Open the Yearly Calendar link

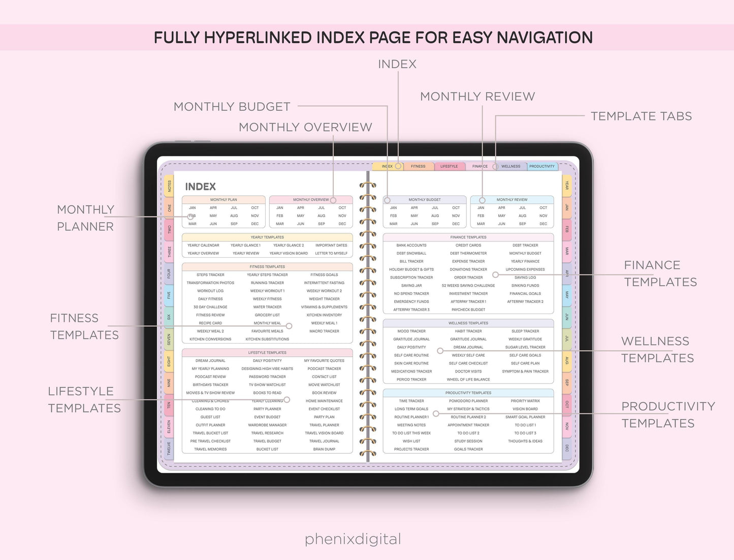[x=203, y=245]
